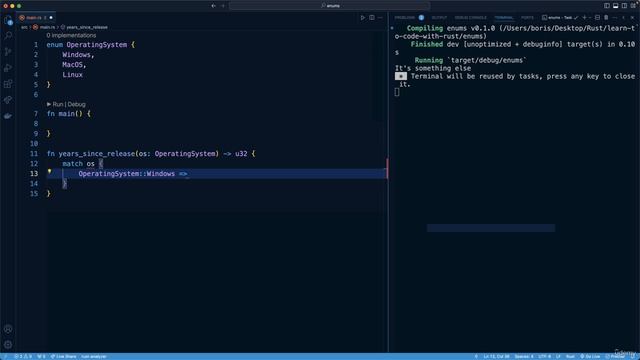The image size is (640, 360).
Task: Toggle the bottom panel layout icon
Action: pyautogui.click(x=616, y=6)
